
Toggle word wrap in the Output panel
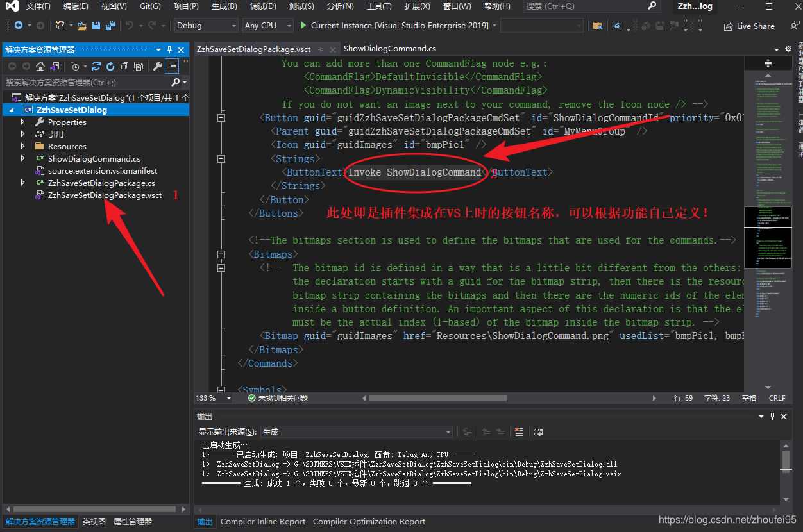point(539,432)
